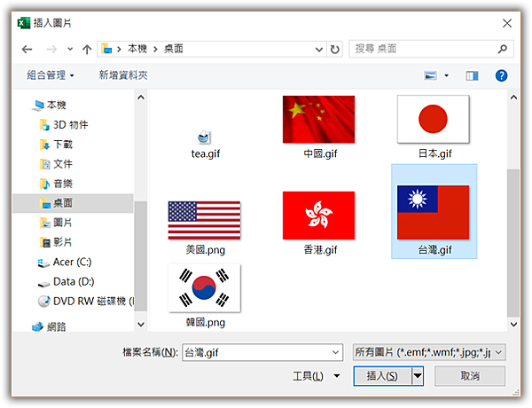
Task: Select the 中國.gif thumbnail
Action: tap(318, 120)
